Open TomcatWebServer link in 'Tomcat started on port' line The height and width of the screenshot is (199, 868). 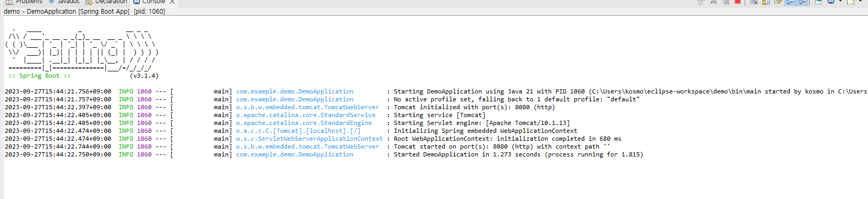[x=307, y=146]
